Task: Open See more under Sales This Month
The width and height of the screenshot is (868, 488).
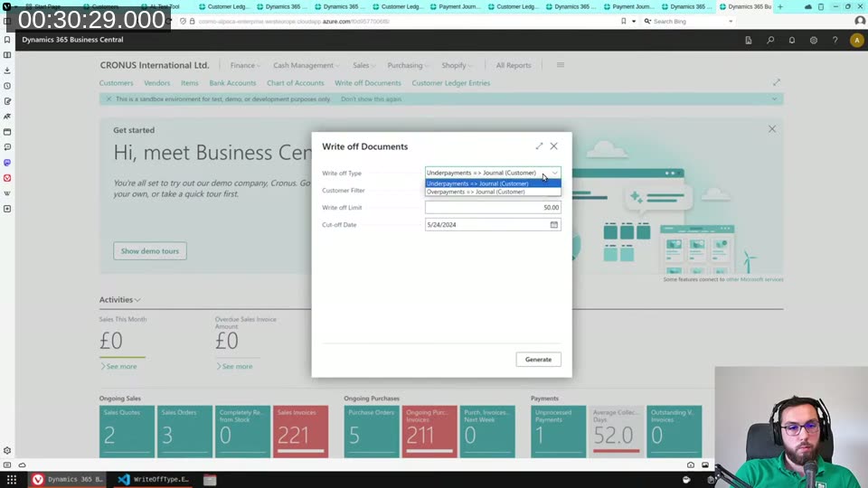Action: [118, 366]
